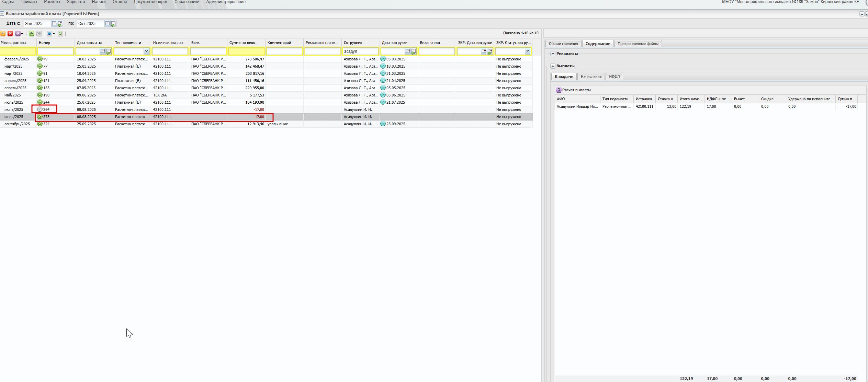Click the red delete button in toolbar
This screenshot has height=382, width=868.
point(10,33)
